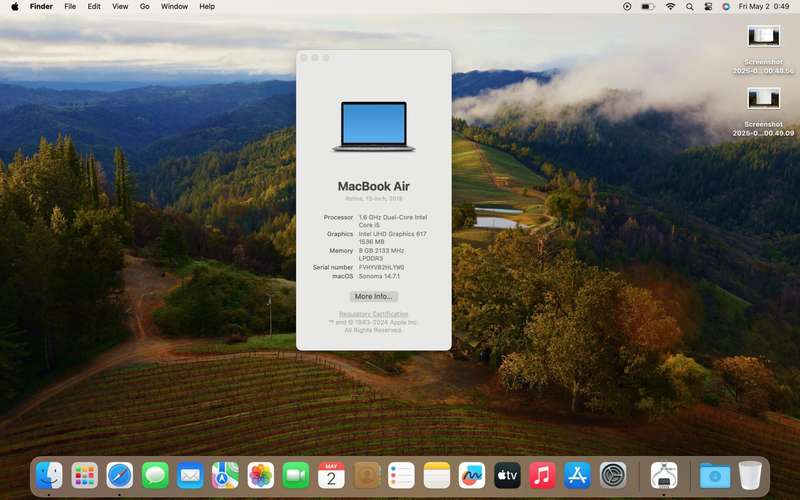Viewport: 800px width, 500px height.
Task: Launch Safari from the Dock
Action: (x=120, y=476)
